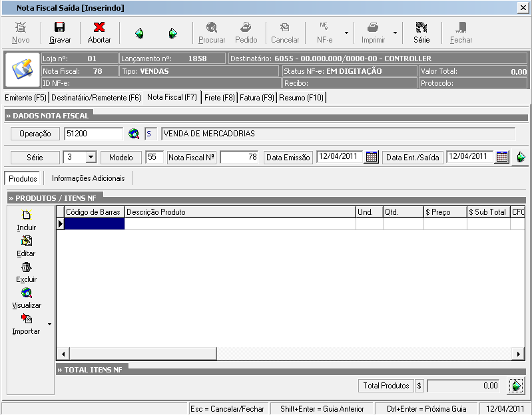The width and height of the screenshot is (532, 415).
Task: Click the calculate total products icon
Action: 515,386
